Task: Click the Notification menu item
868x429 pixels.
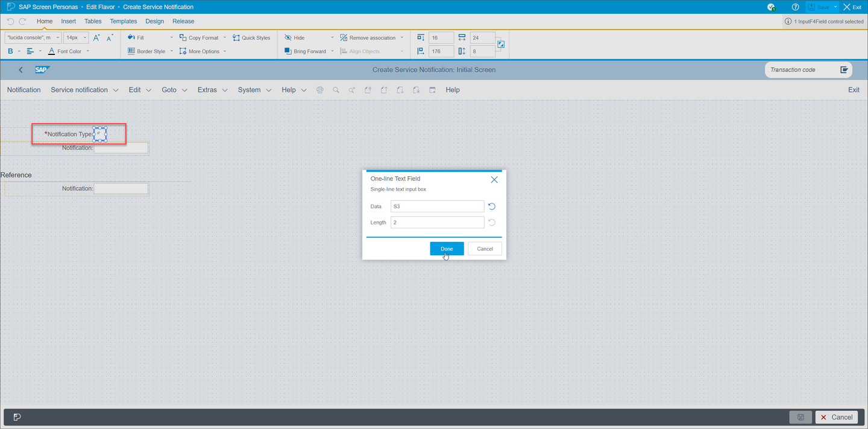Action: click(x=24, y=90)
